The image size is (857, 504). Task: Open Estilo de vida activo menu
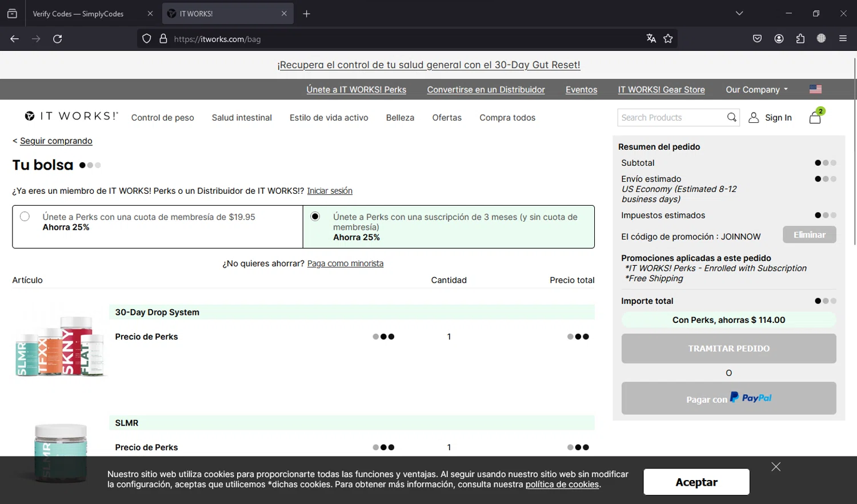pyautogui.click(x=329, y=118)
